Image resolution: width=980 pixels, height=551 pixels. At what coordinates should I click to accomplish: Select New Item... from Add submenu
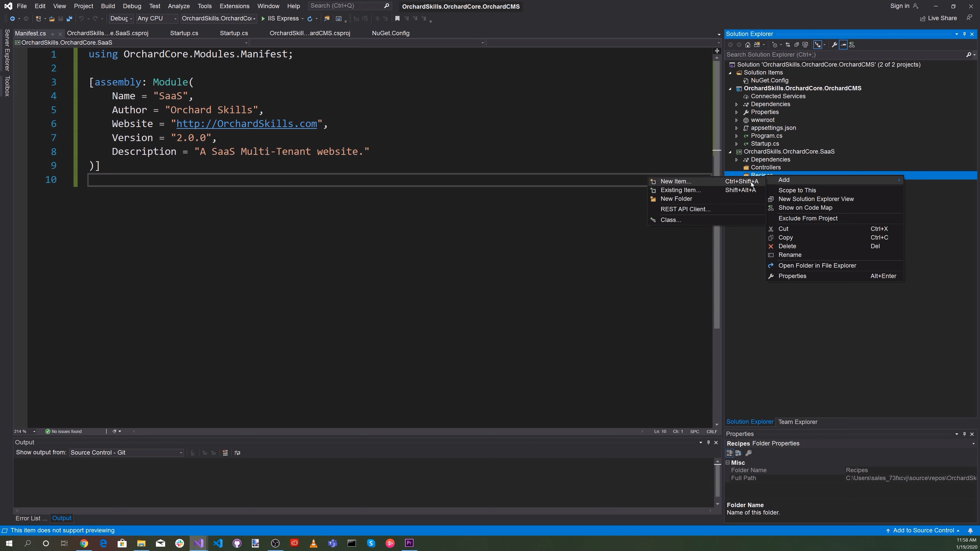[x=706, y=181]
